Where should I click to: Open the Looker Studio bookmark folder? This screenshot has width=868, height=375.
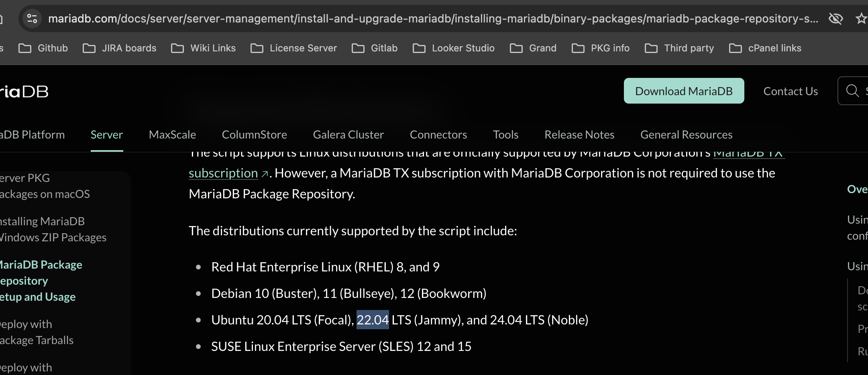tap(454, 48)
